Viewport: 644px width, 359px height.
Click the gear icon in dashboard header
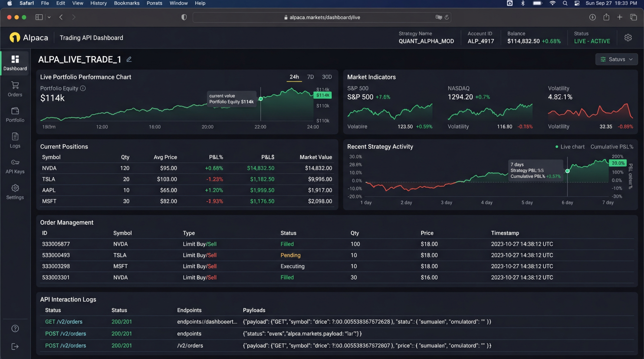click(628, 38)
